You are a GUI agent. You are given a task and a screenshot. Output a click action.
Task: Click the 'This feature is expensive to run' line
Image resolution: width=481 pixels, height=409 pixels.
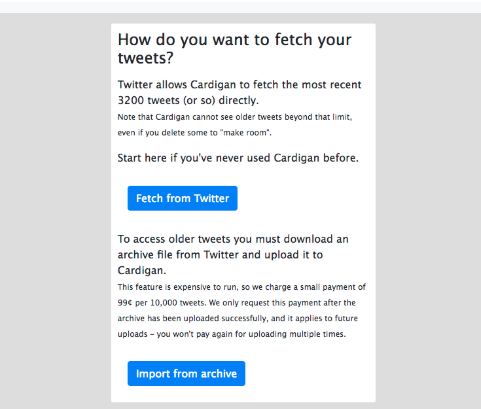[x=242, y=287]
